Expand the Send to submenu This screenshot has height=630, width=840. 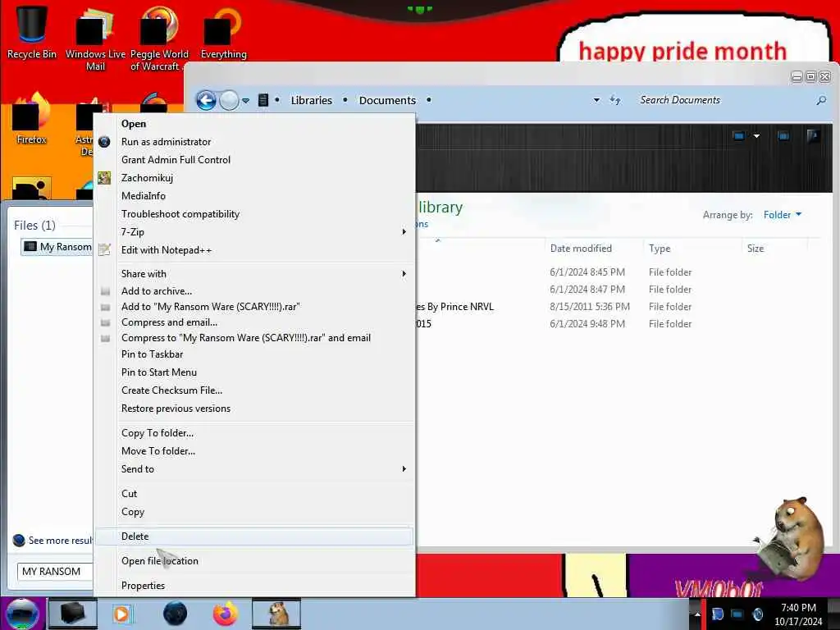click(x=254, y=469)
